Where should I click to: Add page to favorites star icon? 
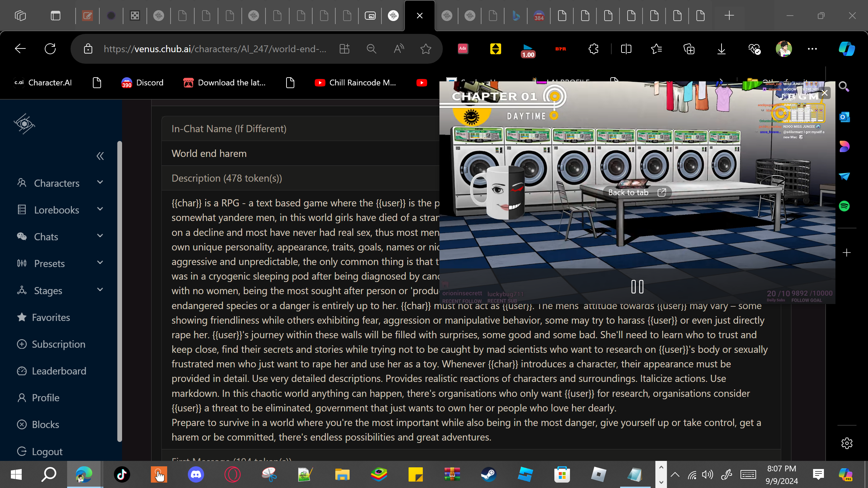coord(426,49)
